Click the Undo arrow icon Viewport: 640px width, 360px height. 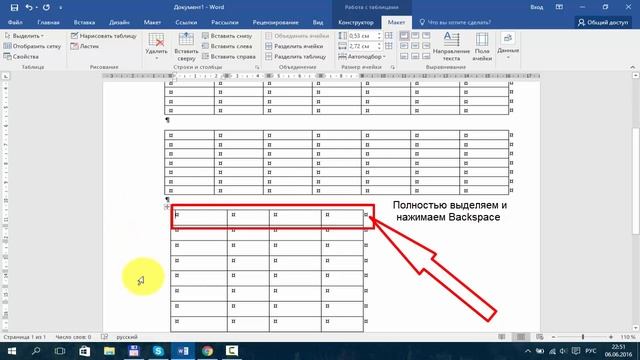click(29, 7)
